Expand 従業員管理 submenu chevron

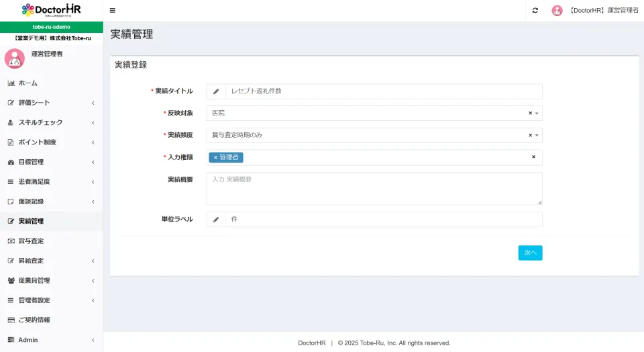[93, 280]
